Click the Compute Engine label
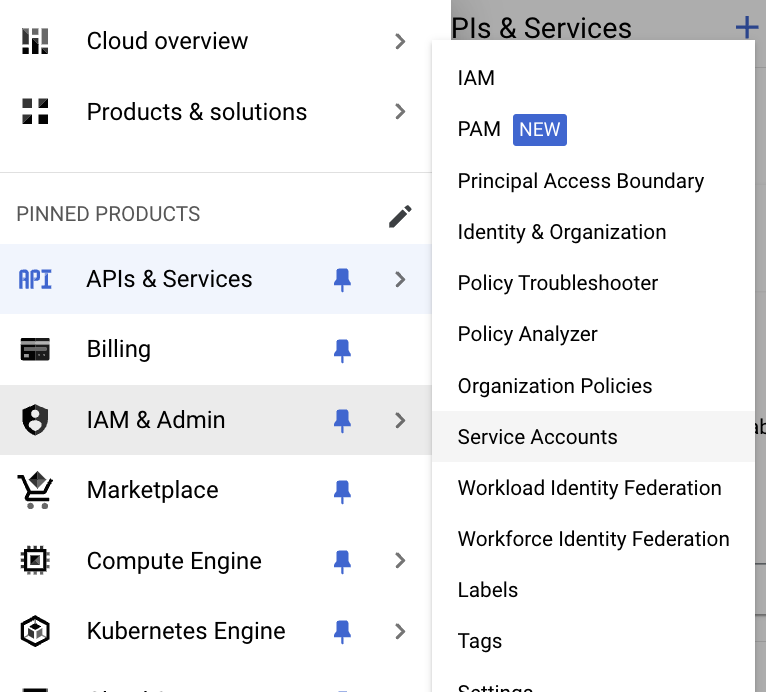The width and height of the screenshot is (766, 692). (174, 561)
